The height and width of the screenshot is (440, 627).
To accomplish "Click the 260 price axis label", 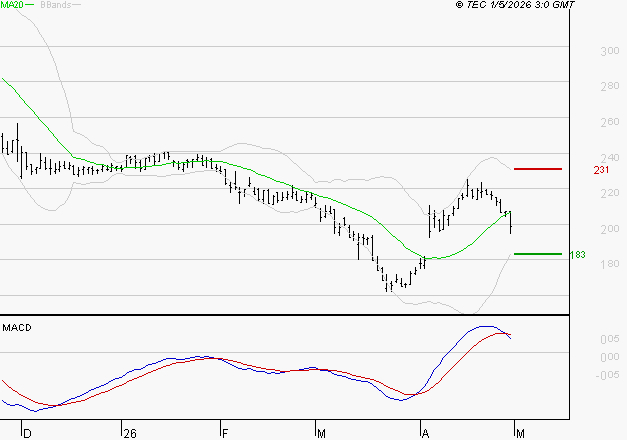I will click(610, 122).
